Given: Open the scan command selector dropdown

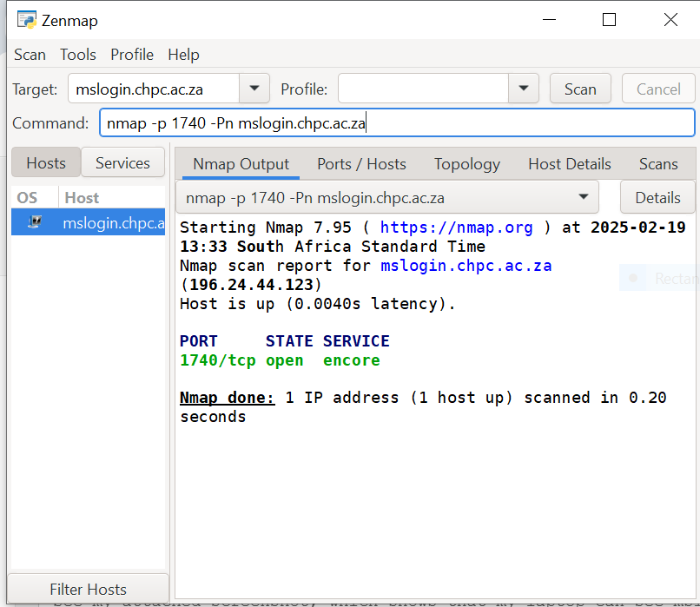Looking at the screenshot, I should click(x=387, y=197).
